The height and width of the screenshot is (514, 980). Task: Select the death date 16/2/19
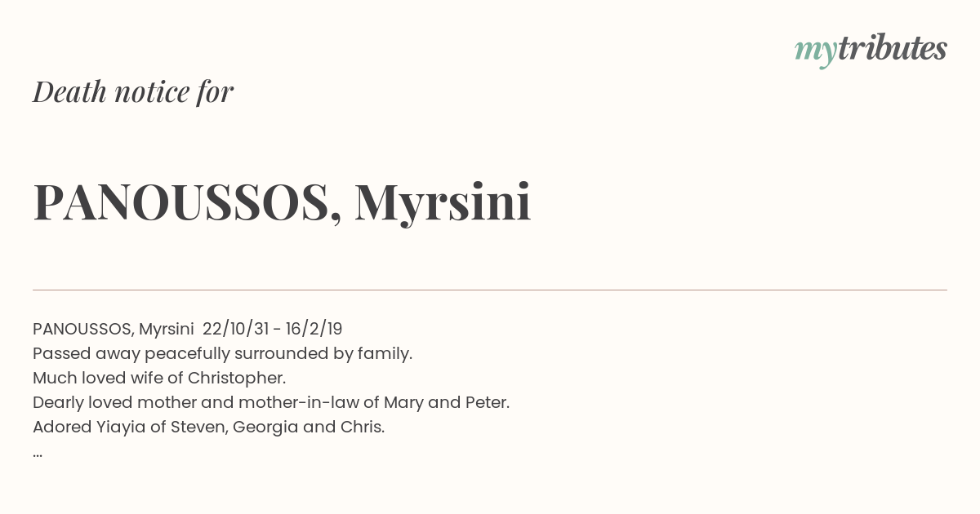tap(314, 330)
